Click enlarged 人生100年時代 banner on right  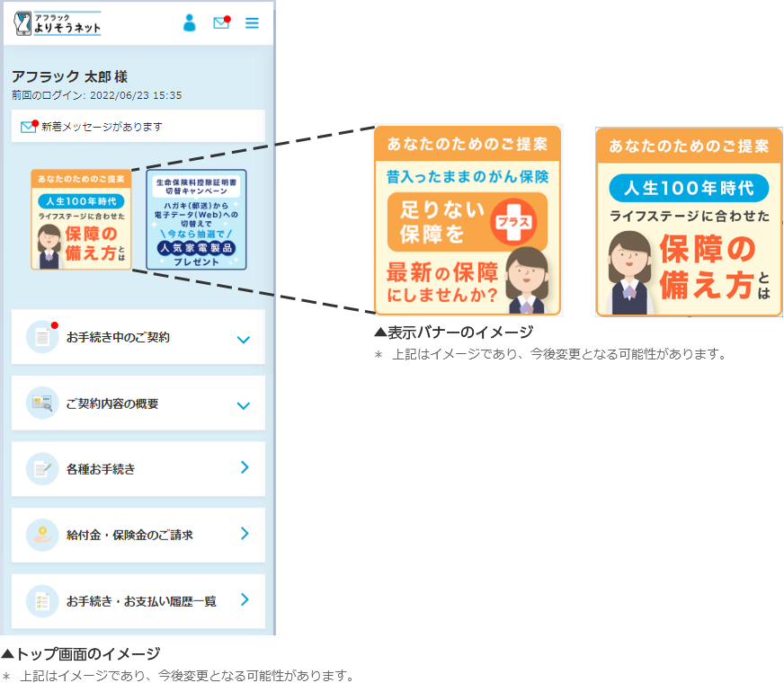click(689, 222)
